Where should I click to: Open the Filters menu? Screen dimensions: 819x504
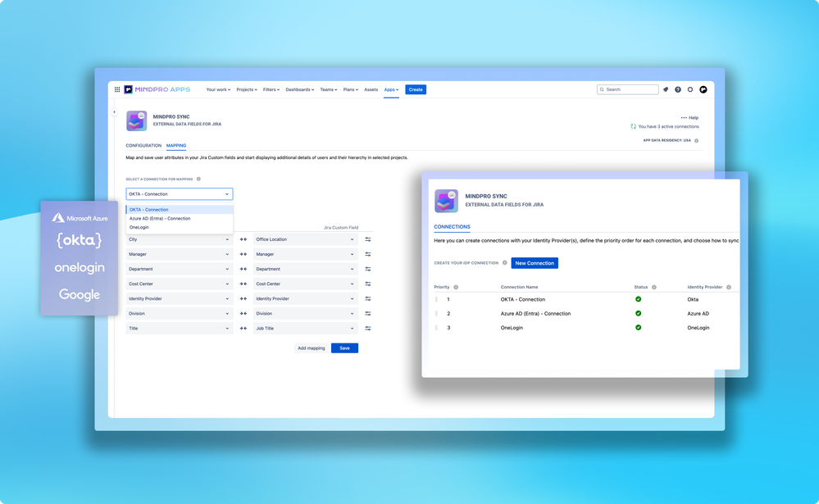[x=271, y=89]
